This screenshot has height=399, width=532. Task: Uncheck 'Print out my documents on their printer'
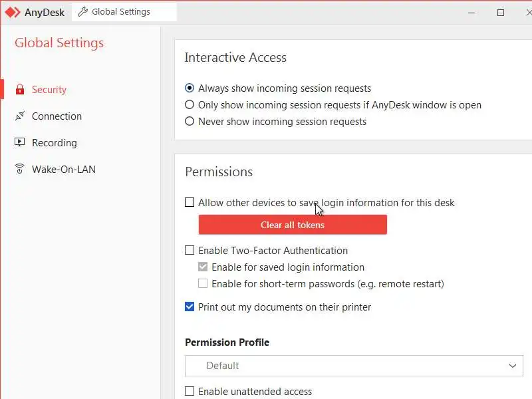click(190, 307)
